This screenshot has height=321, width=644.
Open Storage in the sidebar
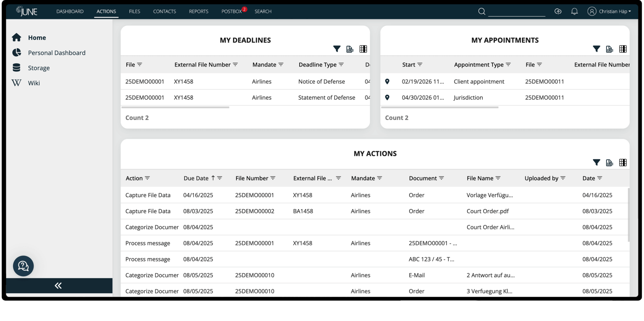39,68
